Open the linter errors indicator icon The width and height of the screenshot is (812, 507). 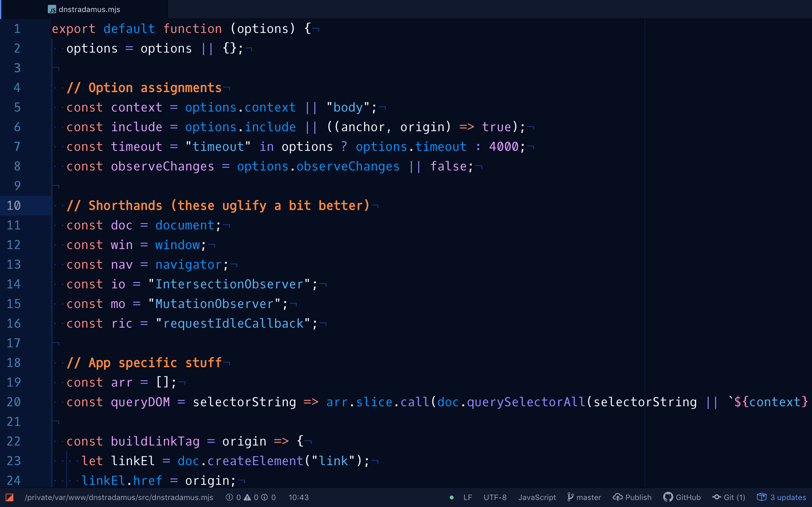pos(230,497)
